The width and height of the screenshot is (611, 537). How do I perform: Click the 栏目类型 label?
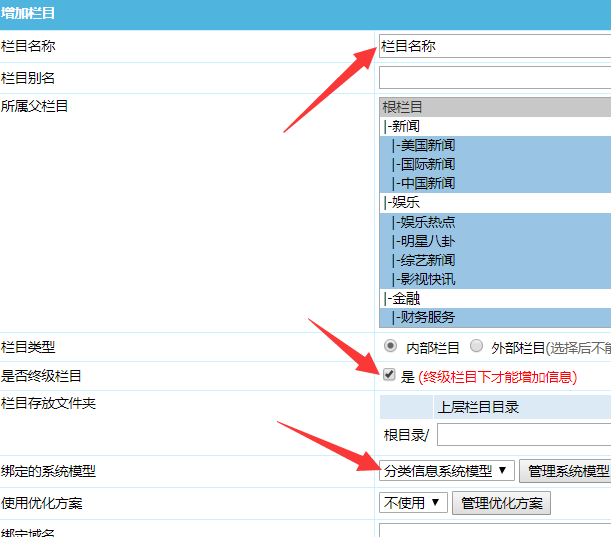pos(28,347)
